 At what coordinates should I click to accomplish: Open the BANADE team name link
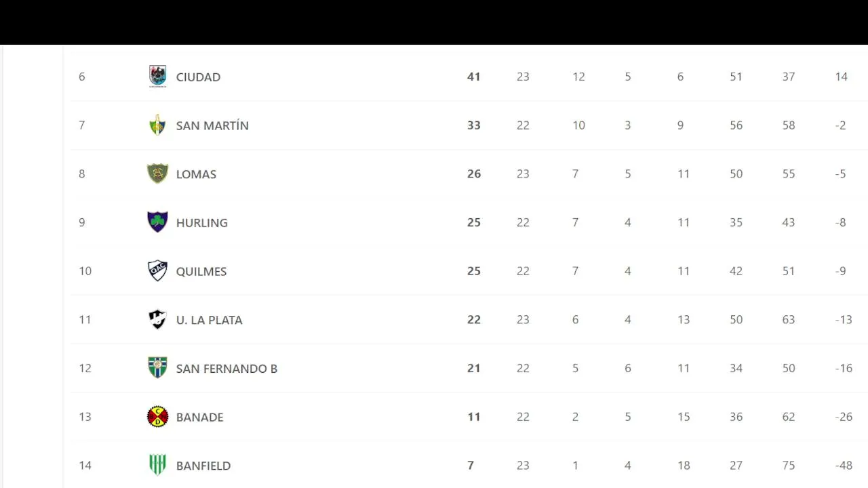pyautogui.click(x=199, y=417)
